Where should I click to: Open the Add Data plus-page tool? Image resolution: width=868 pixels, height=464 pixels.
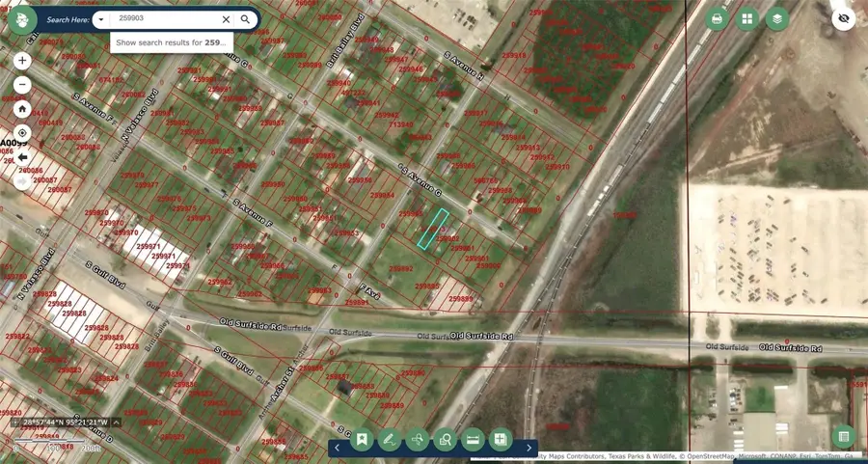[501, 440]
